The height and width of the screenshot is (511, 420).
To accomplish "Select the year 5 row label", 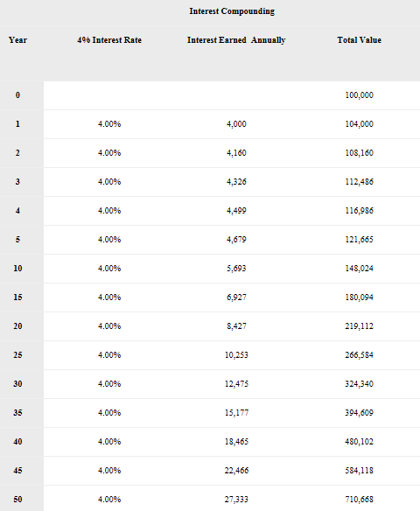I will pyautogui.click(x=17, y=240).
